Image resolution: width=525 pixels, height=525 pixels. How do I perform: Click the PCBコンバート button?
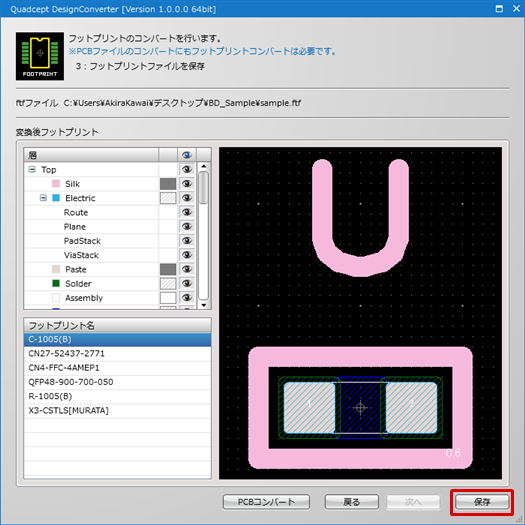pyautogui.click(x=266, y=502)
